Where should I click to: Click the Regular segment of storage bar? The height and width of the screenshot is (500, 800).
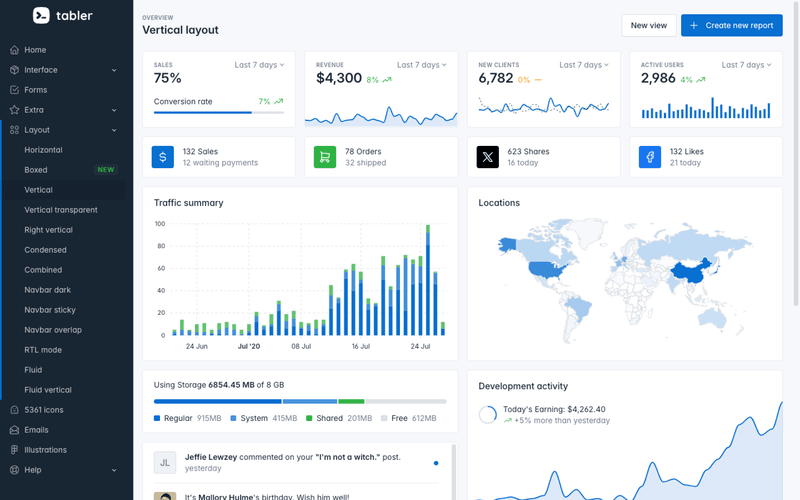[x=217, y=402]
